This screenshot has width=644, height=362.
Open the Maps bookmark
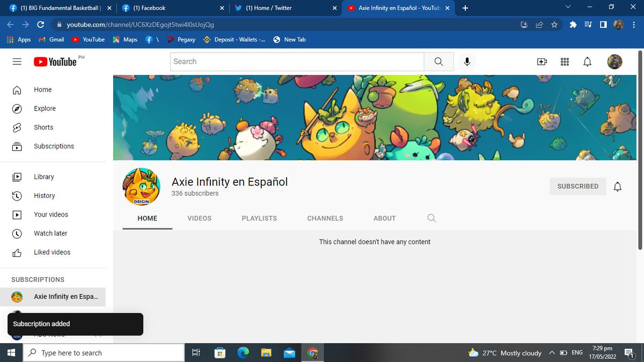[x=125, y=40]
